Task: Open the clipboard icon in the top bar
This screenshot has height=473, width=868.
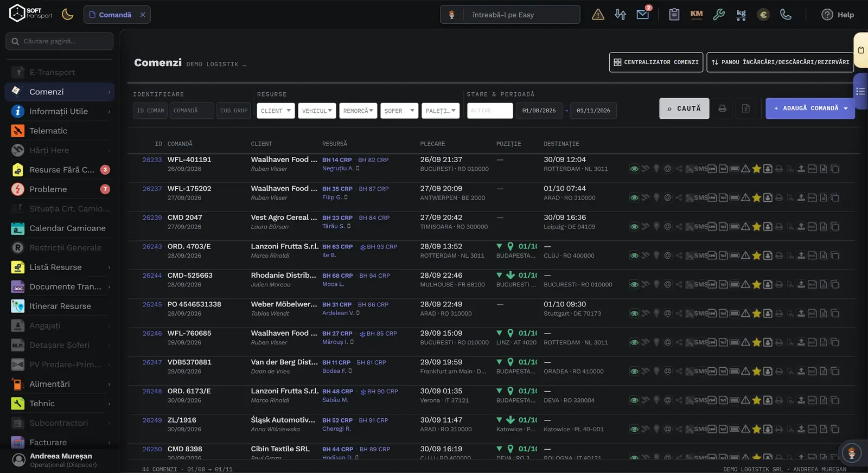Action: (x=674, y=15)
